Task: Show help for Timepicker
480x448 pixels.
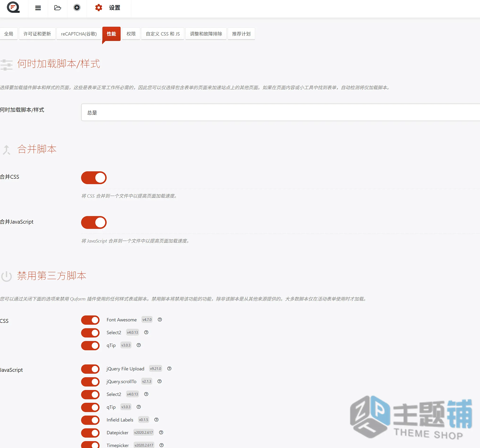Action: point(161,445)
